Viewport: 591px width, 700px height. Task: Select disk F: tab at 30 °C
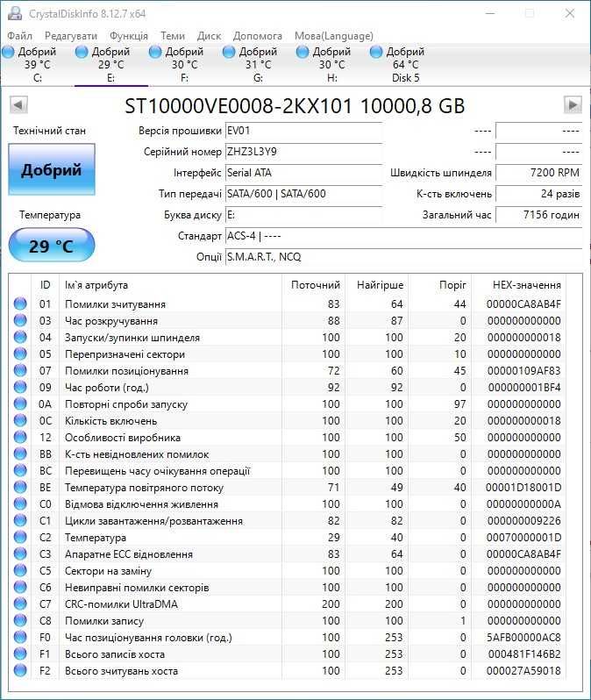(x=184, y=65)
